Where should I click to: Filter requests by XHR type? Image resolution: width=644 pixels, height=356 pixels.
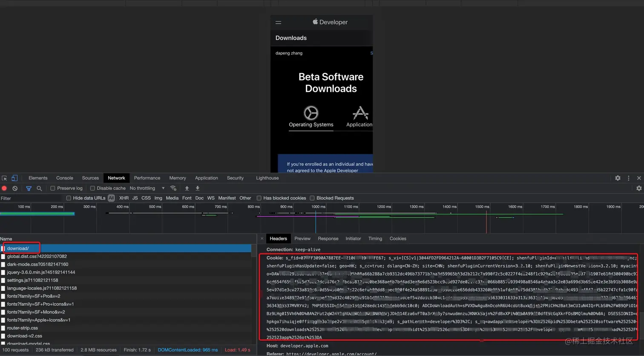coord(124,198)
